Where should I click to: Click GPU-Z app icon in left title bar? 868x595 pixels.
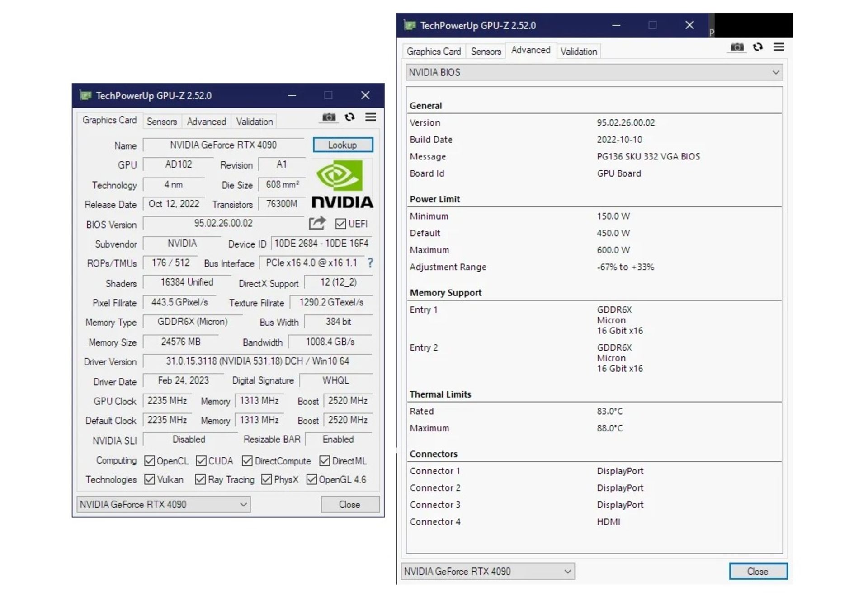click(x=85, y=95)
